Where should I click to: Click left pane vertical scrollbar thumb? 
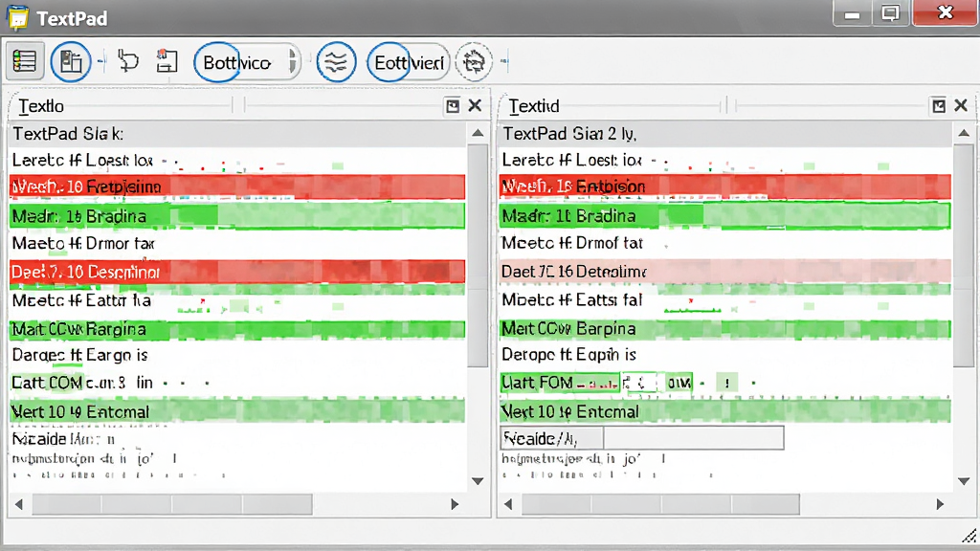click(x=478, y=256)
